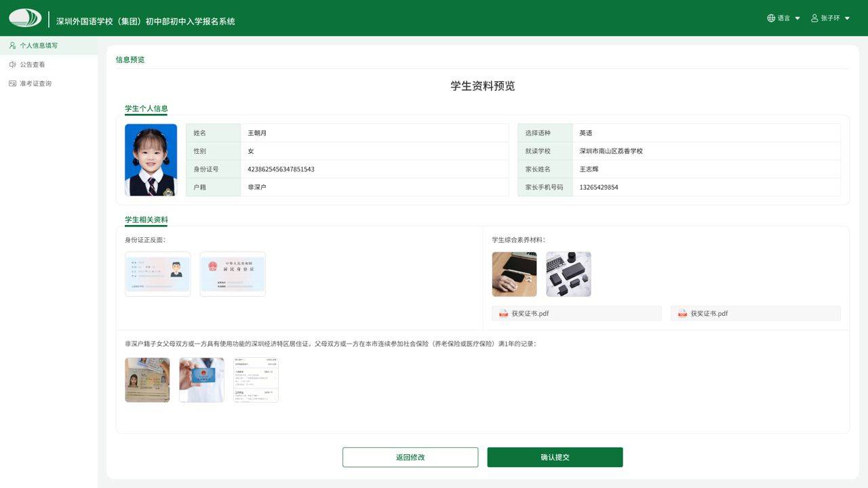The image size is (868, 488).
Task: Click the name value 王朝月
Action: click(257, 134)
